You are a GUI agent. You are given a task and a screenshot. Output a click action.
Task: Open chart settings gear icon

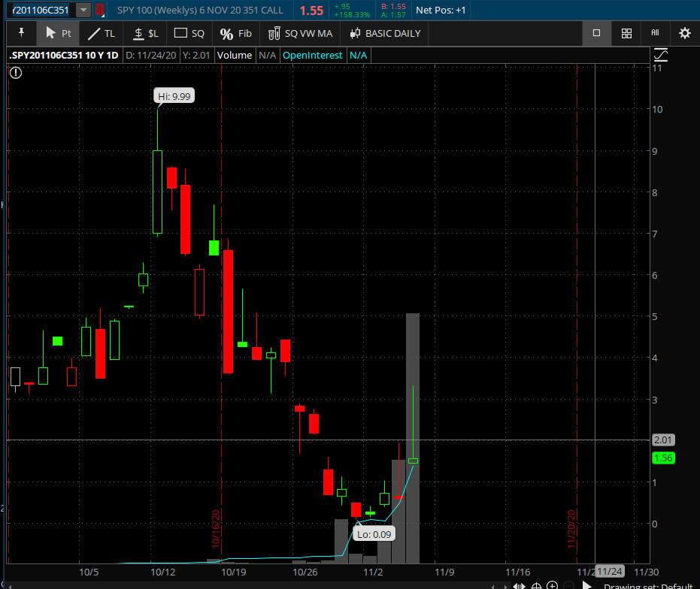(684, 33)
